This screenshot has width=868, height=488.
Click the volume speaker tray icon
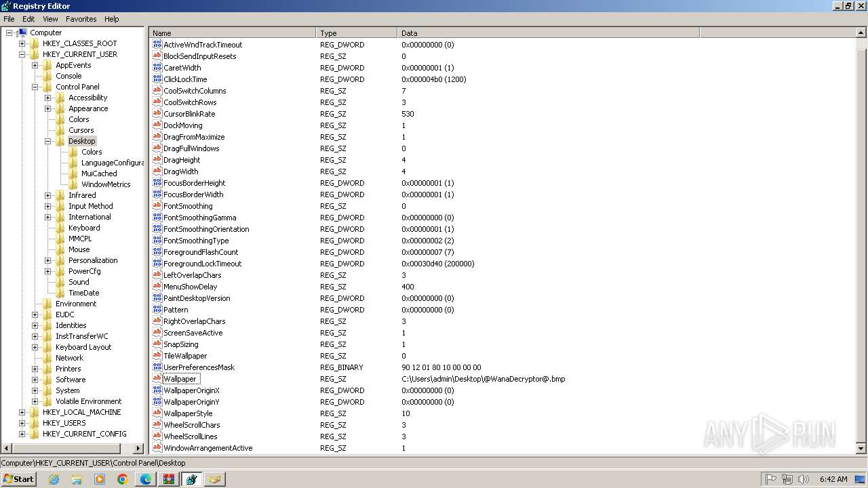(x=804, y=479)
